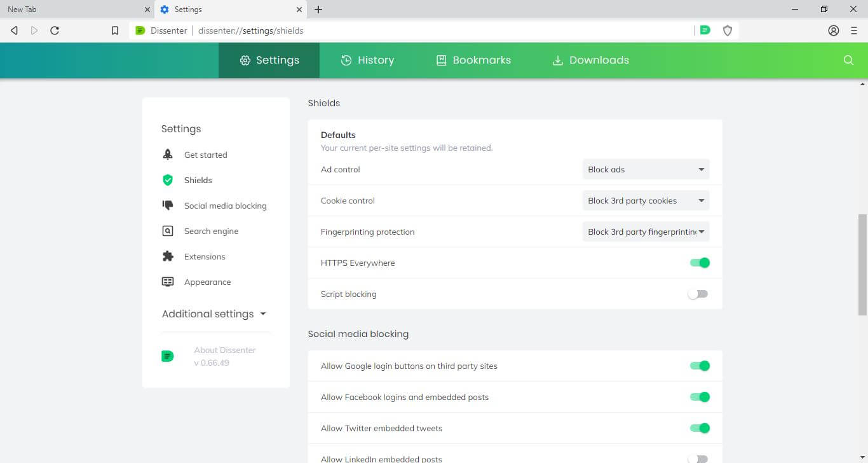The image size is (868, 463).
Task: Open the Dissenter comment icon in address bar
Action: click(705, 30)
